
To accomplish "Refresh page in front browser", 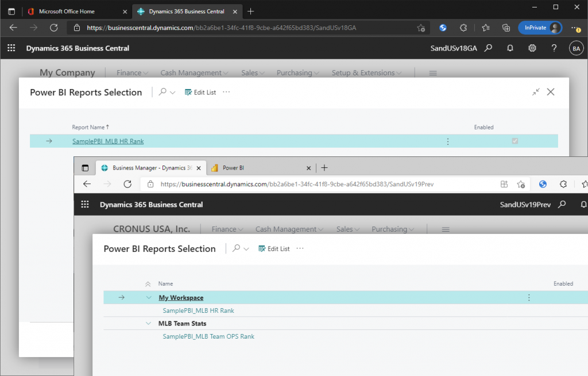I will pos(127,184).
